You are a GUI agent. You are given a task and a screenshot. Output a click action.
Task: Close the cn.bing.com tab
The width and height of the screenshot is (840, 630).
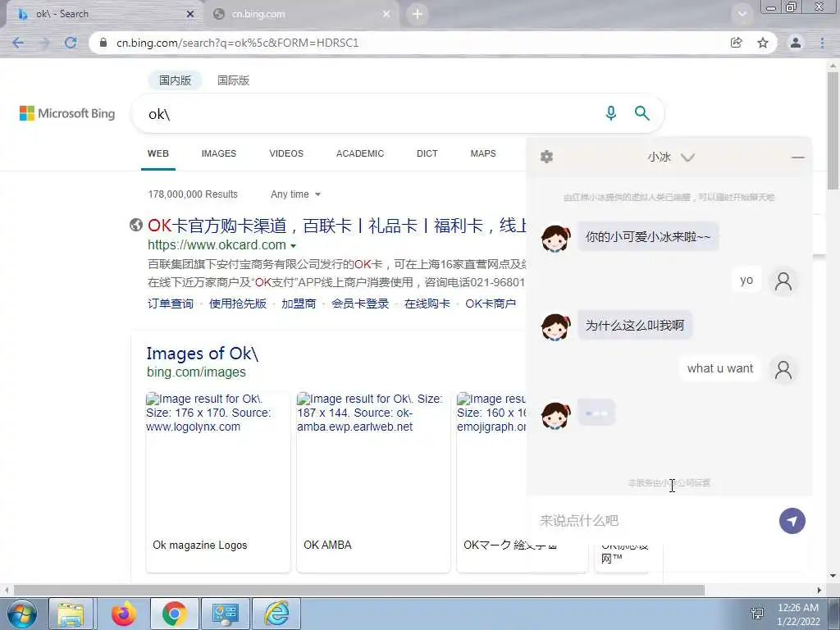(386, 14)
